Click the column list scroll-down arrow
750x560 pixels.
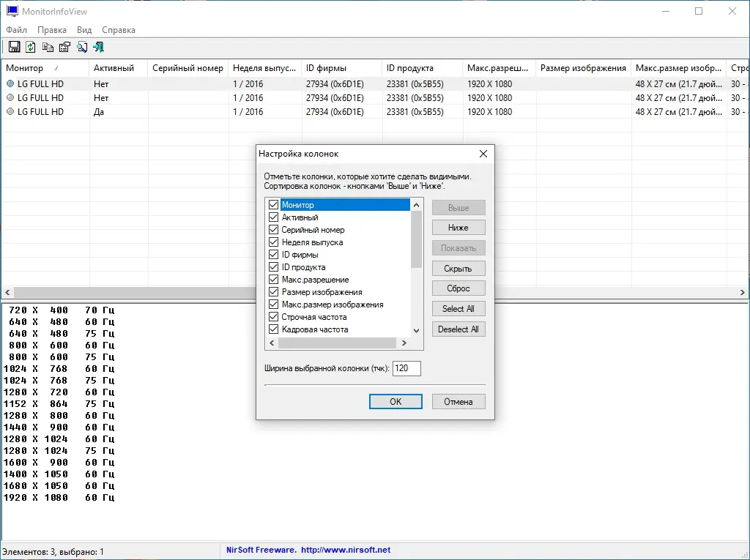(x=416, y=330)
